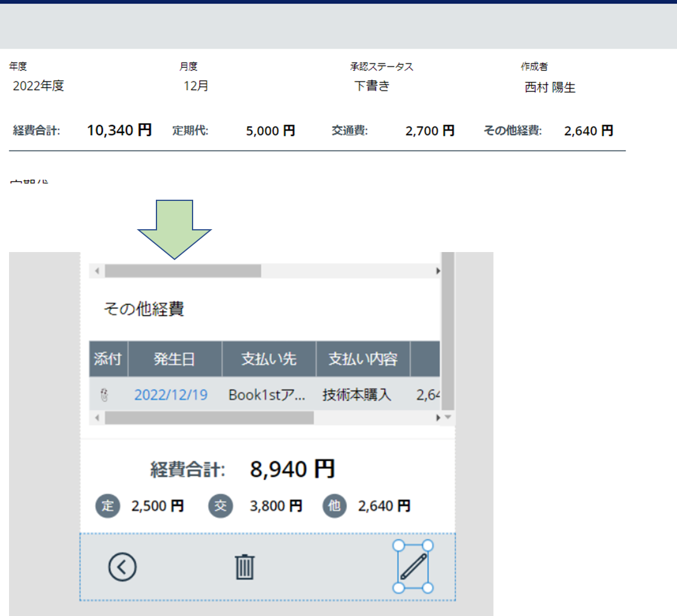The width and height of the screenshot is (677, 616).
Task: Click the 3,800 円 transport amount
Action: click(x=276, y=506)
